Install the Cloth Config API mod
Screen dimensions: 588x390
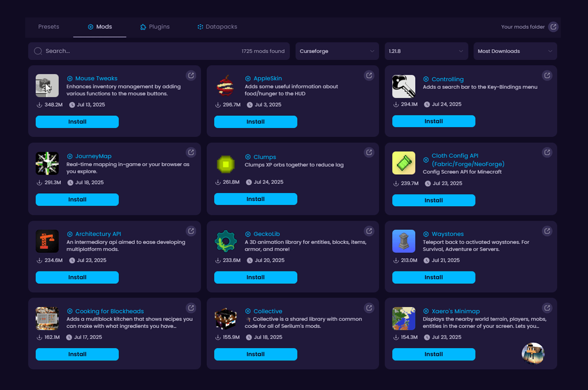pos(434,200)
